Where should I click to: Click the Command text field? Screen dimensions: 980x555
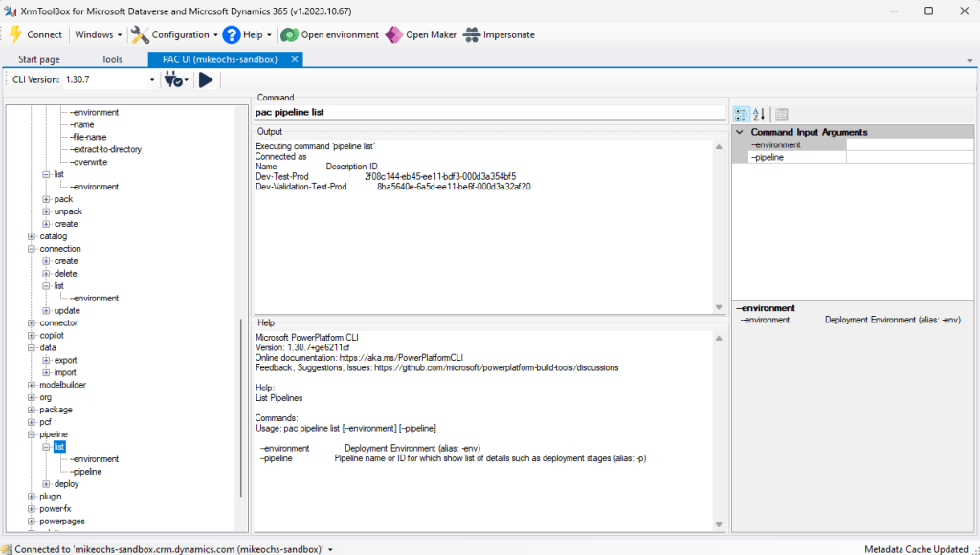(489, 113)
